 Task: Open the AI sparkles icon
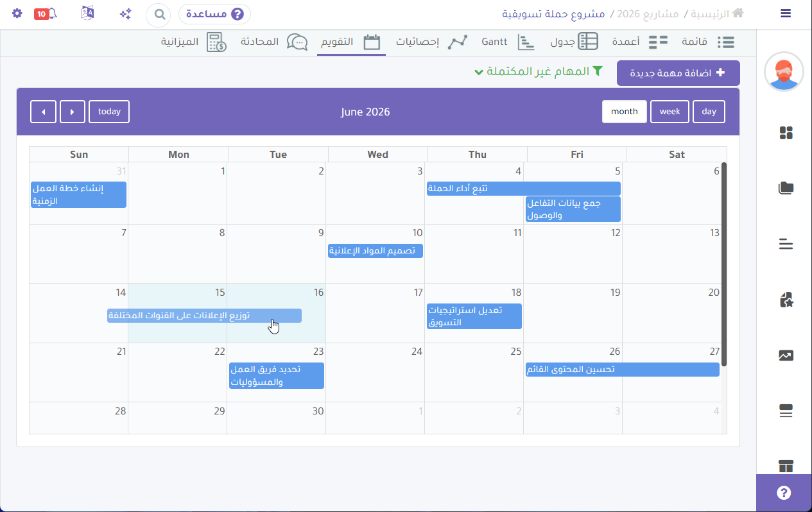[x=125, y=13]
